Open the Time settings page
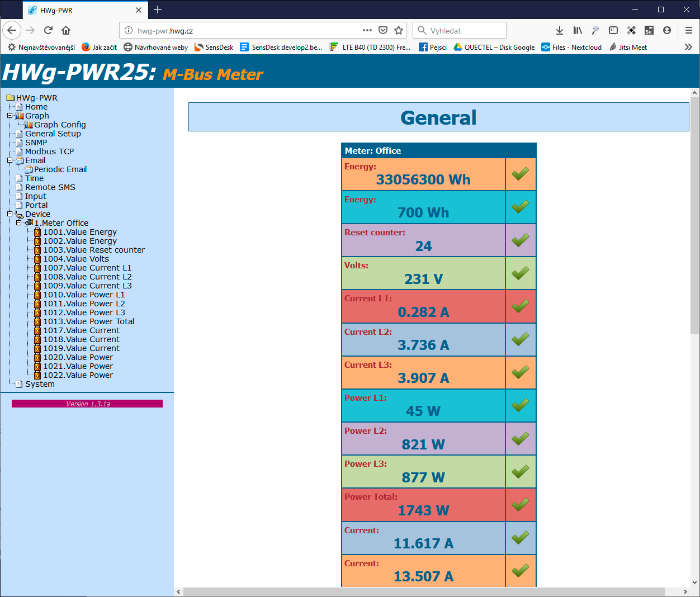 click(x=34, y=178)
